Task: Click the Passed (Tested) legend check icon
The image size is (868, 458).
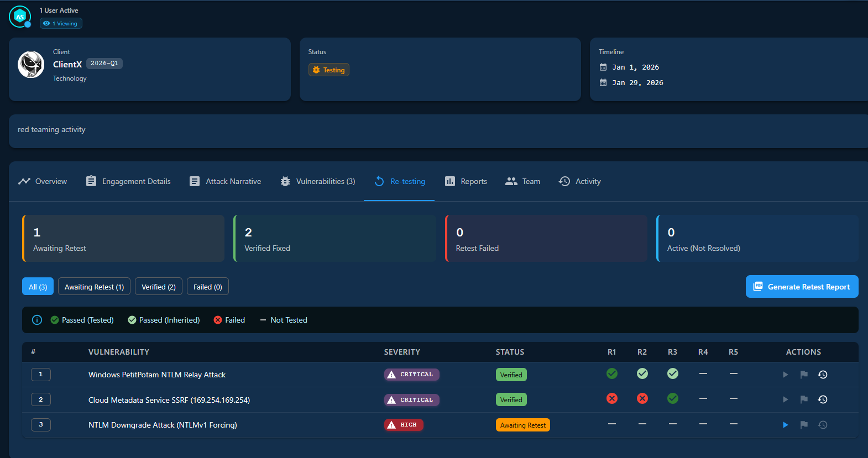Action: tap(55, 320)
